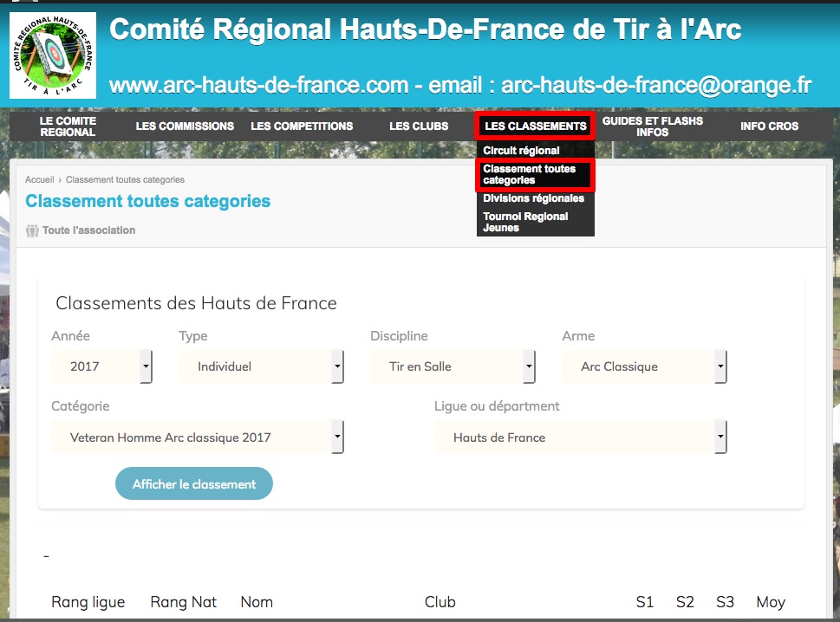Click the Rang ligue column header
Viewport: 840px width, 622px height.
click(88, 602)
